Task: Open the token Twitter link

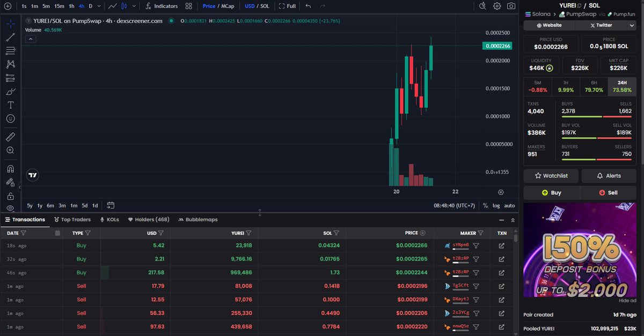Action: (601, 25)
